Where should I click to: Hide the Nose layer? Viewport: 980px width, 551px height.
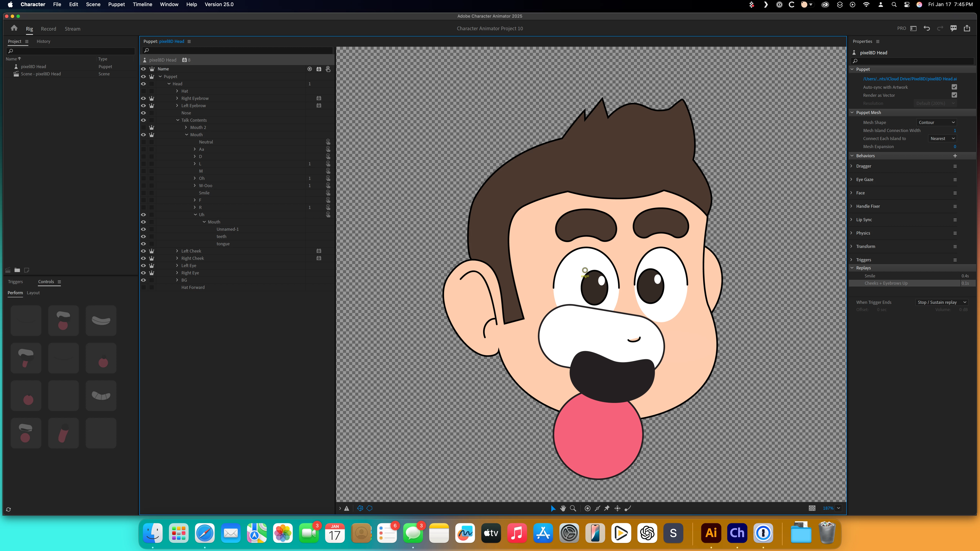coord(143,113)
